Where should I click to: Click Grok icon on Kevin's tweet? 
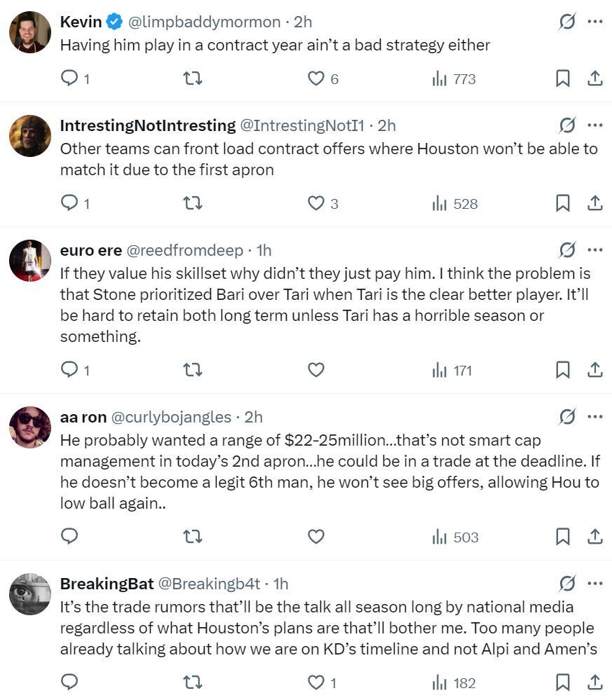[567, 22]
